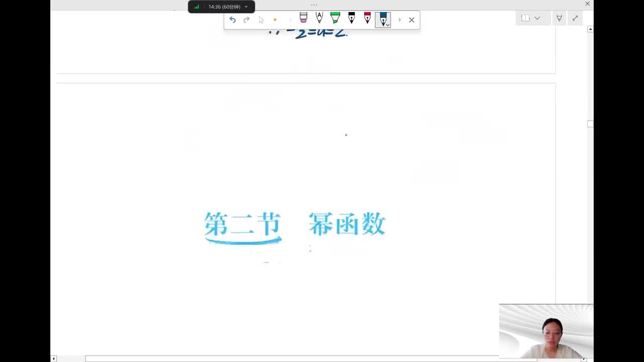
Task: Choose the text pen with letter A
Action: pos(319,18)
